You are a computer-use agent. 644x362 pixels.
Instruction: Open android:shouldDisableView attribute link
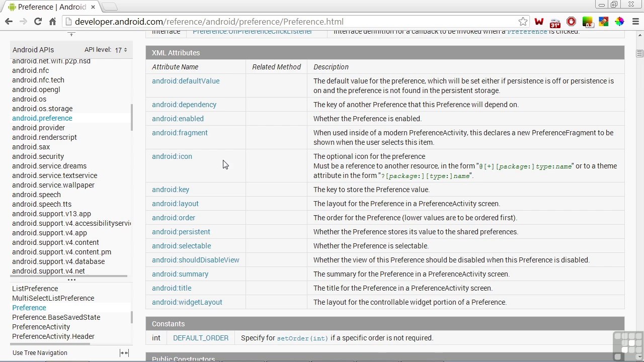tap(196, 260)
